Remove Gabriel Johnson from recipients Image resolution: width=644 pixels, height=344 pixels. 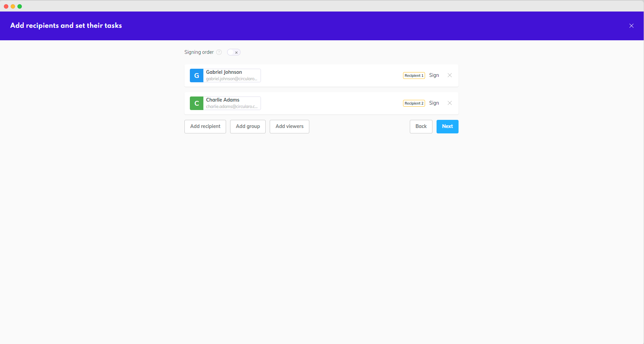(x=449, y=76)
